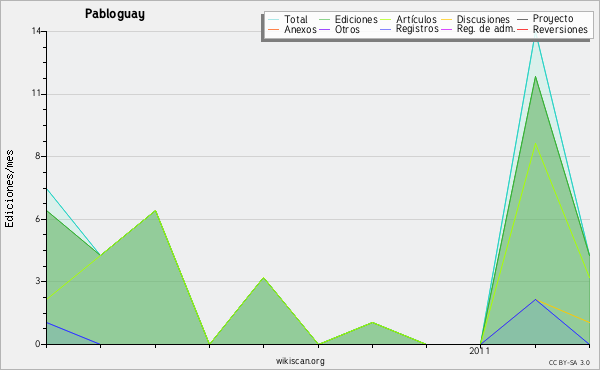Click the orange Anexos legend line swatch

tap(274, 29)
